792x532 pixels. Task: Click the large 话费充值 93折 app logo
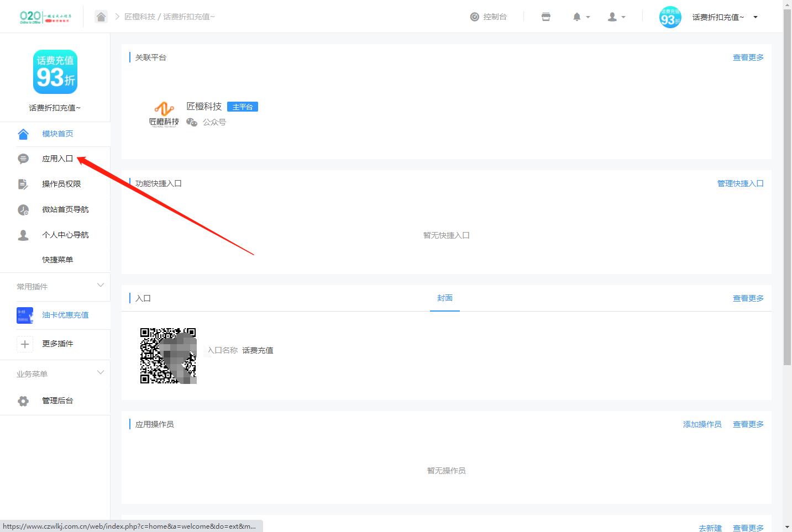pos(55,72)
